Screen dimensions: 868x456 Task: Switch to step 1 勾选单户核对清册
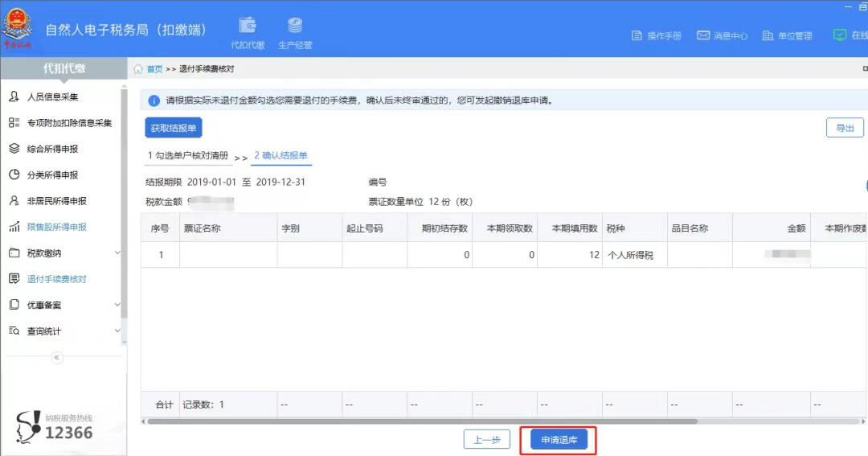coord(187,156)
